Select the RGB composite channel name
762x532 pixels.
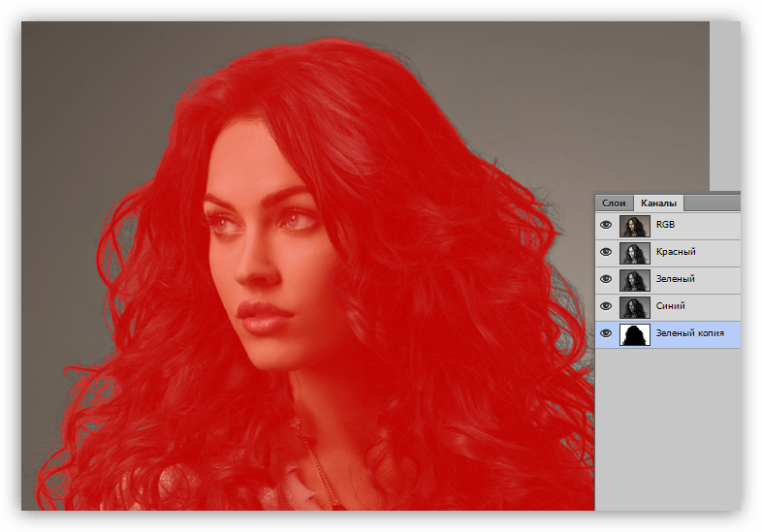click(665, 225)
